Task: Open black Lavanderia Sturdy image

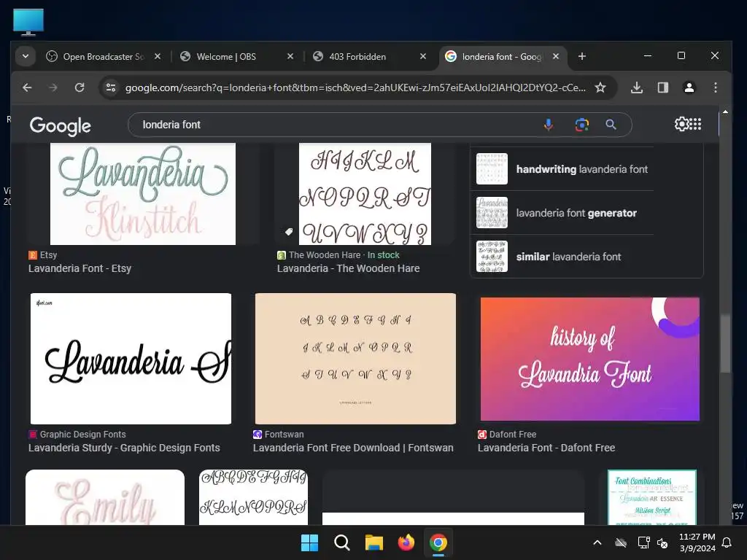Action: point(131,359)
